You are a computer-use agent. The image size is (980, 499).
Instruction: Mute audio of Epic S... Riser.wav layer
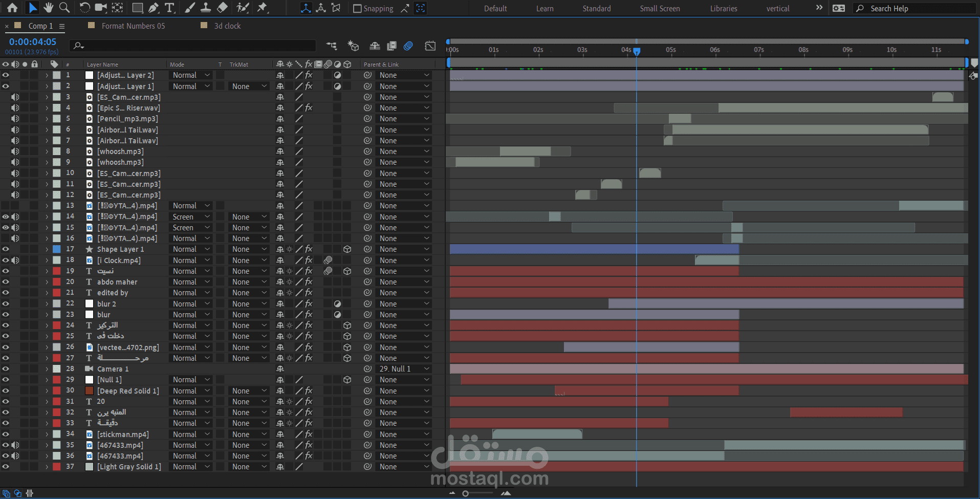15,108
